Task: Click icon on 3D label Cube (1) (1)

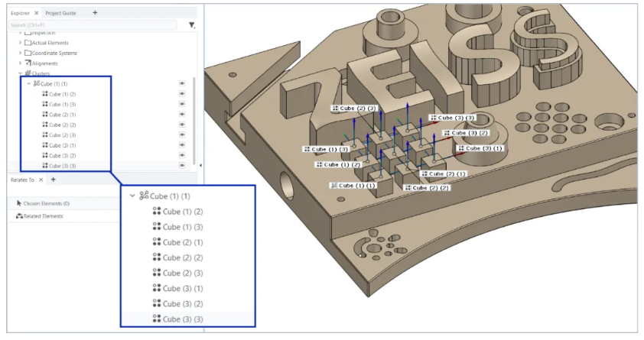Action: click(334, 186)
